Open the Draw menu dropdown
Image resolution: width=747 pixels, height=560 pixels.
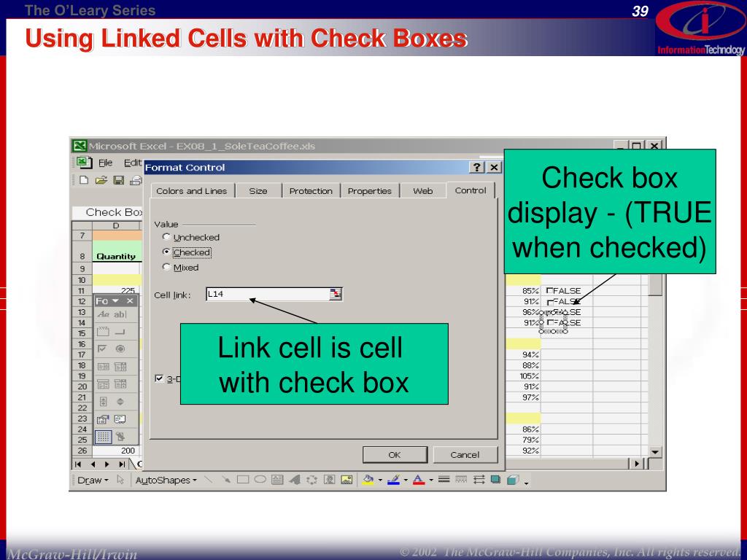pos(93,481)
